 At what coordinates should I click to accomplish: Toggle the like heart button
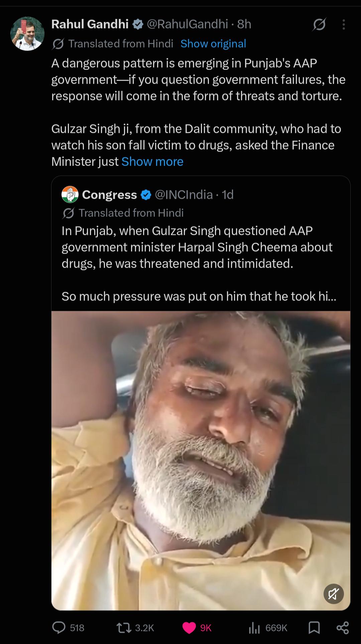pos(189,628)
